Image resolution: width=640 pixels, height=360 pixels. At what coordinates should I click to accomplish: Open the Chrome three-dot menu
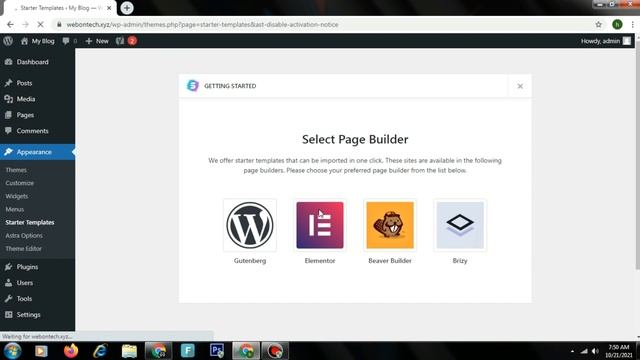pos(632,24)
